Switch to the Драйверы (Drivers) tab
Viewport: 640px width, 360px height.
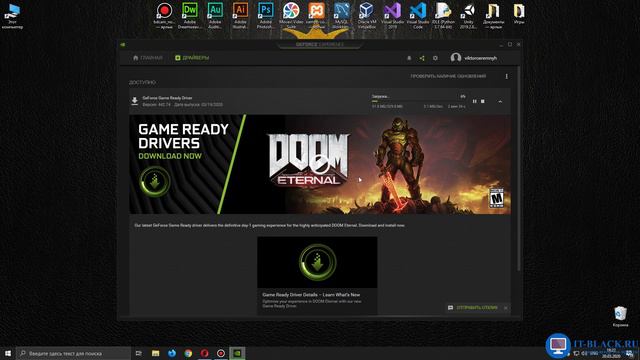click(192, 58)
